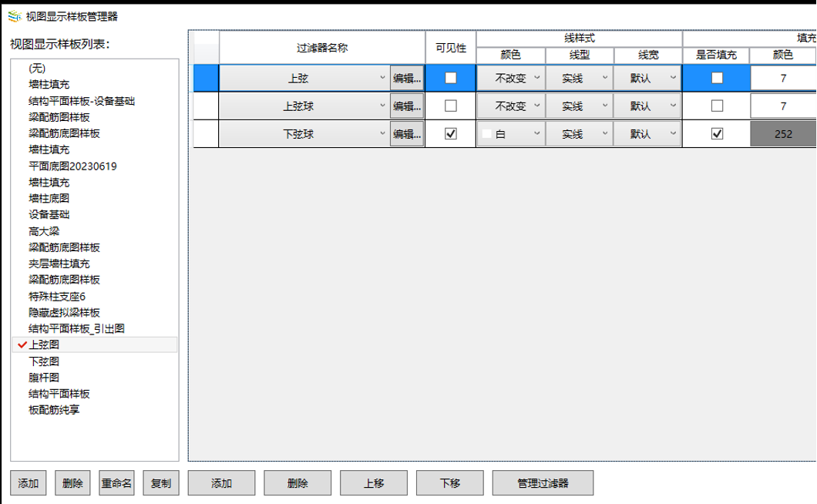Click 编辑 button for 上弦球 filter

tap(407, 106)
